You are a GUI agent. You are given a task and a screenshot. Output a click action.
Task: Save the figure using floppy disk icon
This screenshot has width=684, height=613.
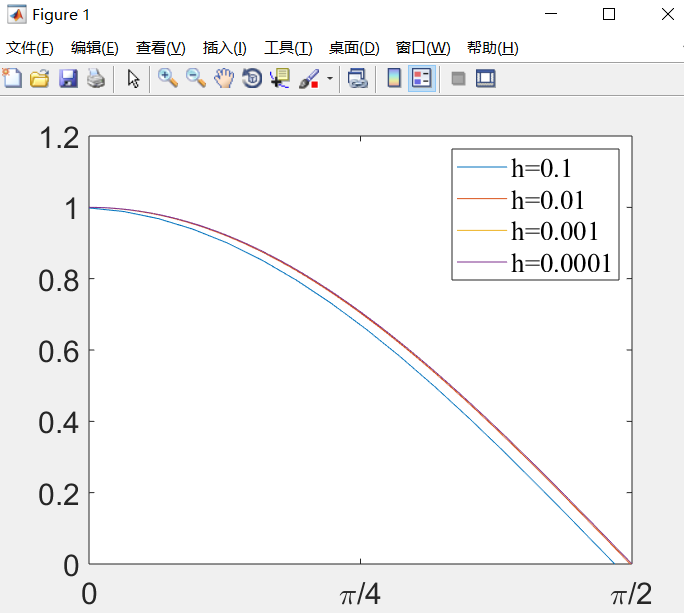(68, 79)
